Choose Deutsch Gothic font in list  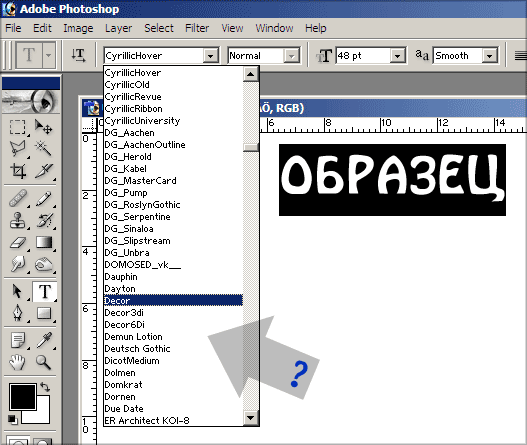coord(173,349)
